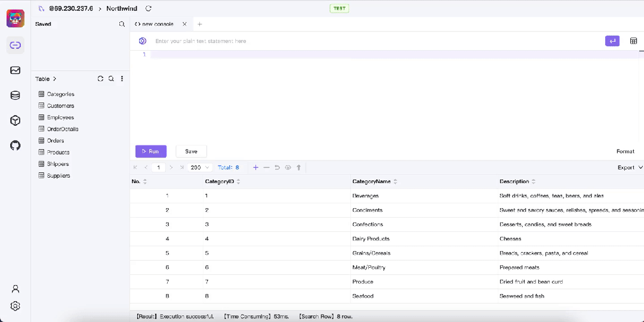The width and height of the screenshot is (644, 322).
Task: Open the Categories table
Action: pos(60,94)
